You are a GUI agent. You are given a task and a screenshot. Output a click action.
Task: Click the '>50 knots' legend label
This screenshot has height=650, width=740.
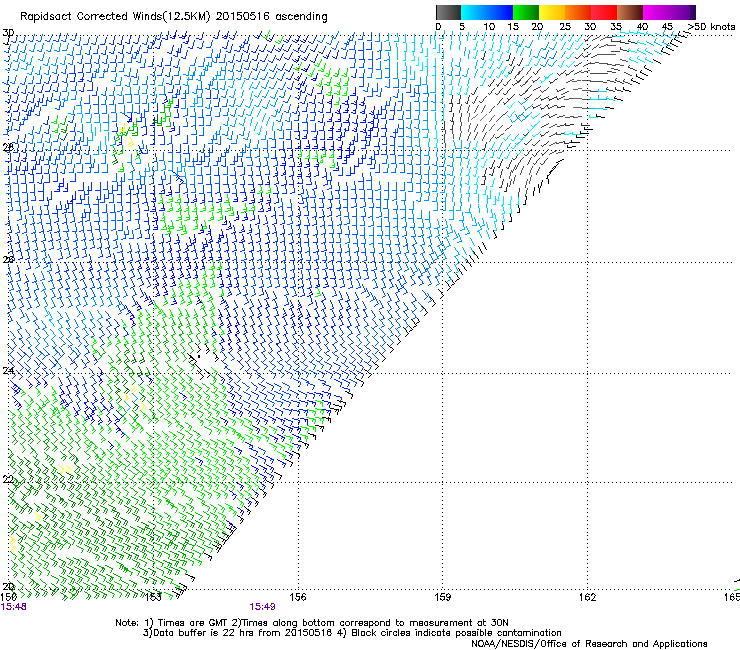pyautogui.click(x=712, y=27)
